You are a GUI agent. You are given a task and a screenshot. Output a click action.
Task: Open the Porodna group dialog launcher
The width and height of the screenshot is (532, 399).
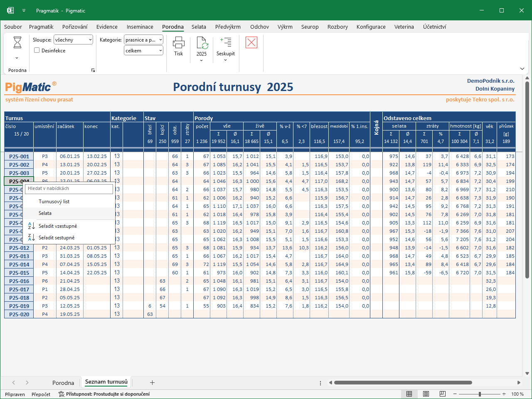(x=93, y=70)
